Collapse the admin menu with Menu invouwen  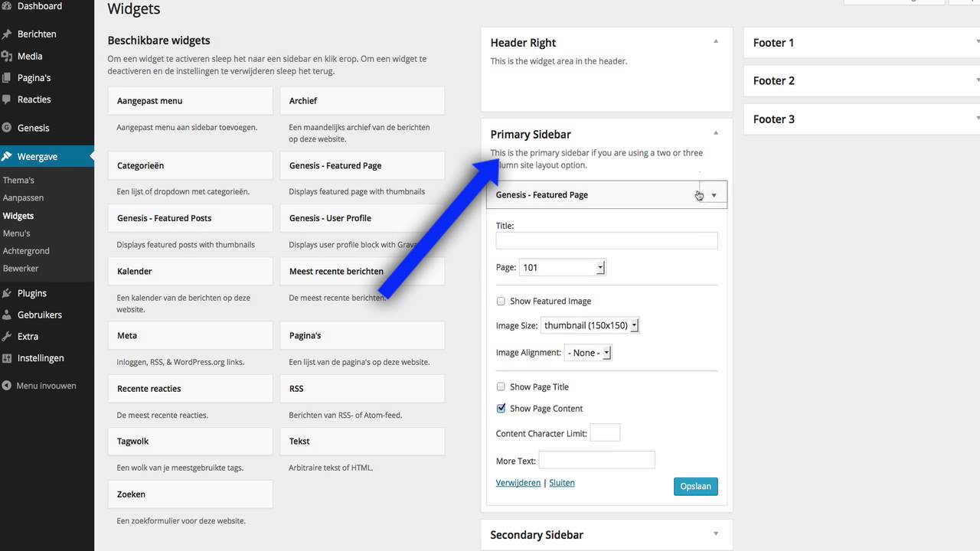[46, 386]
